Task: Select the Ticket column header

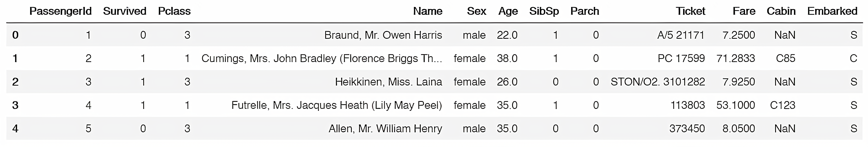Action: point(690,12)
